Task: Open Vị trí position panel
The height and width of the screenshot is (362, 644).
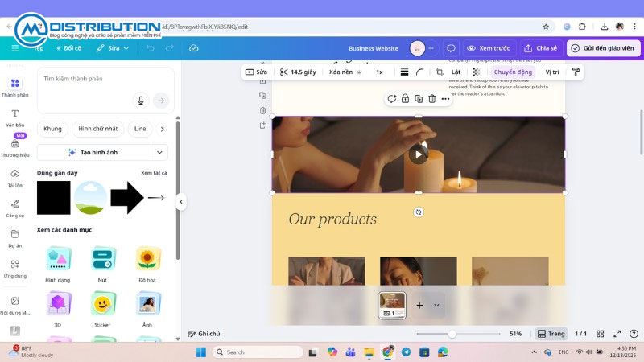Action: coord(552,72)
